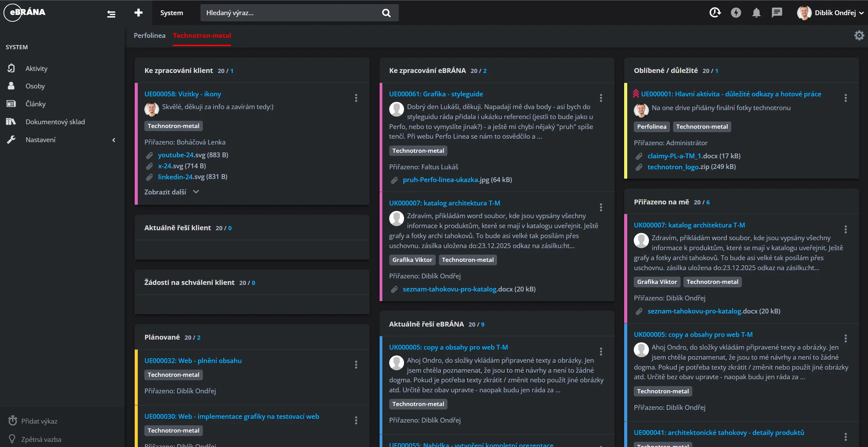The image size is (868, 447).
Task: Click paperclip icon next to linkedin-24.svg
Action: pos(149,177)
